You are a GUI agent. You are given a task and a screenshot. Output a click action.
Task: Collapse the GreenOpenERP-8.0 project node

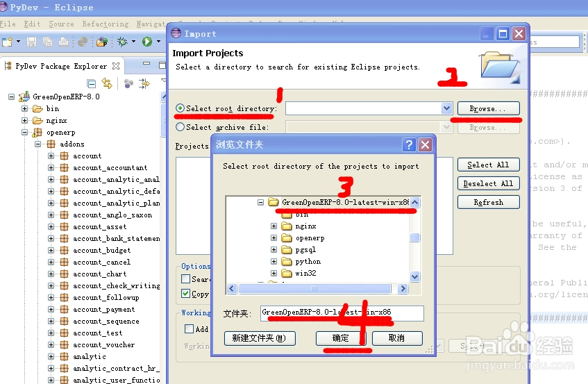(12, 97)
